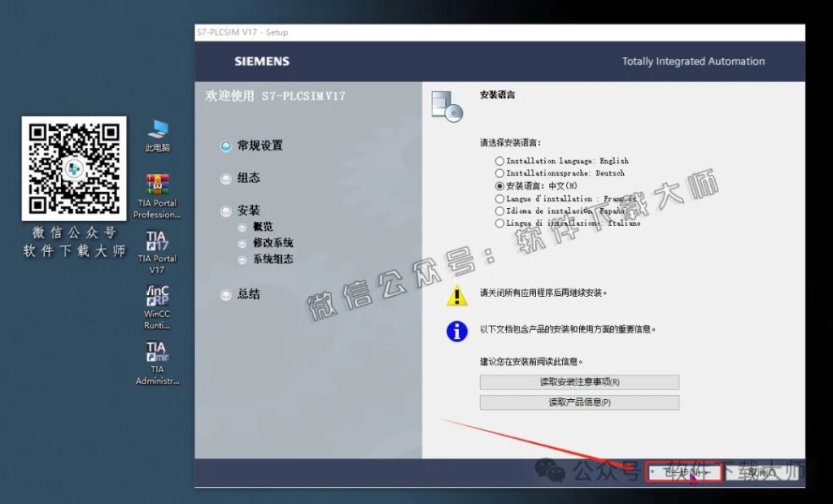Click the 读取安装注意事项(R) button
Viewport: 833px width, 504px height.
[579, 382]
